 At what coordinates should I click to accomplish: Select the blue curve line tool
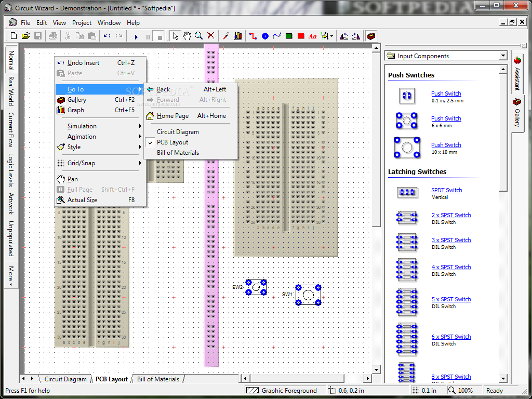tap(277, 36)
